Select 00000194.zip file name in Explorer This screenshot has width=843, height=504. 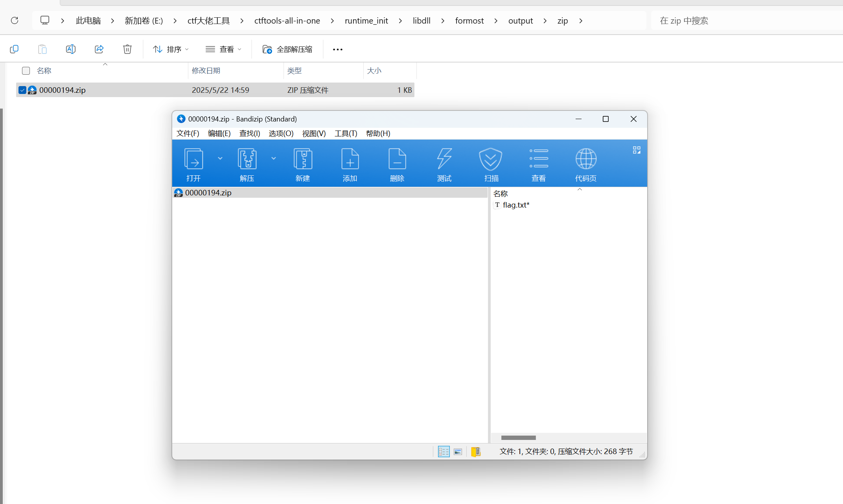coord(63,90)
